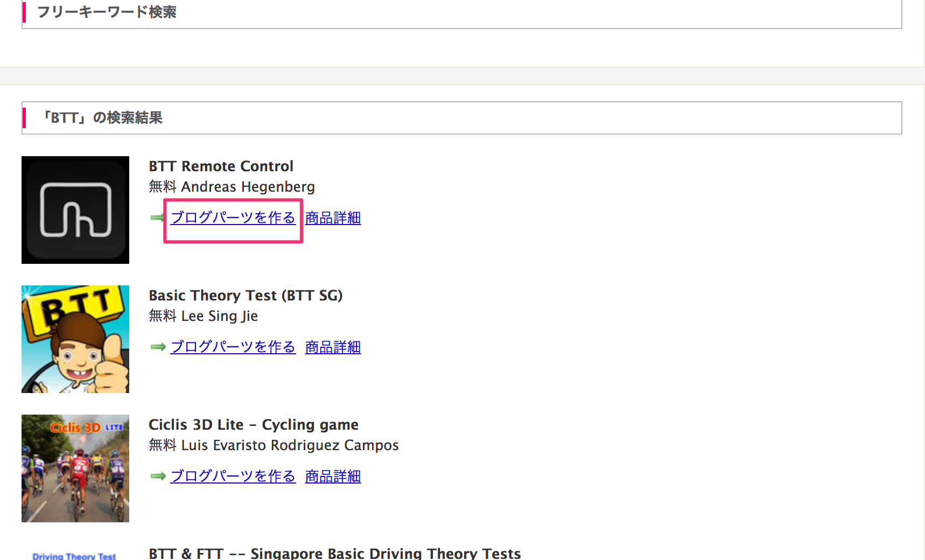Select the title text BTT Remote Control

[x=221, y=166]
